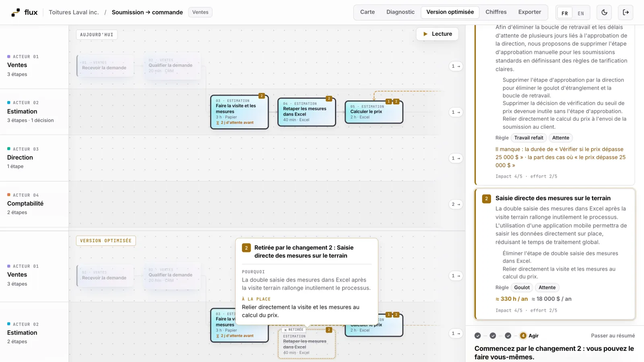Expand the 1 → overflow on the Direction lane
644x362 pixels.
pos(456,158)
